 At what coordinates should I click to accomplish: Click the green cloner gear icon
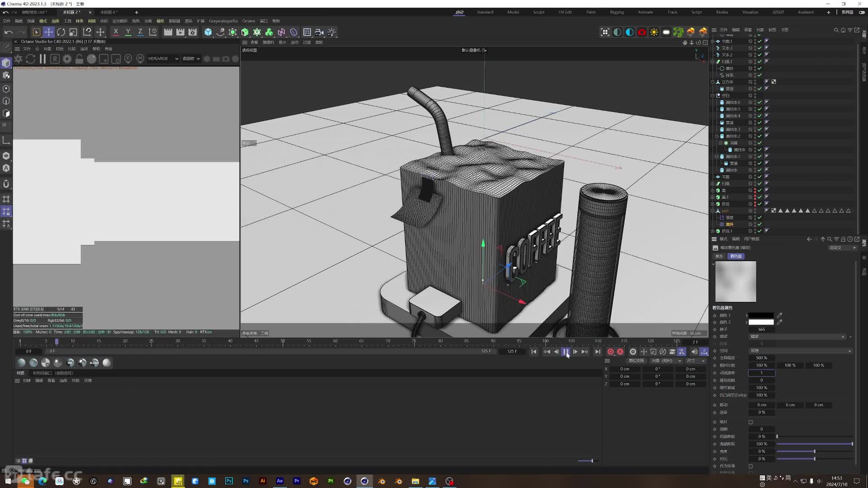257,32
